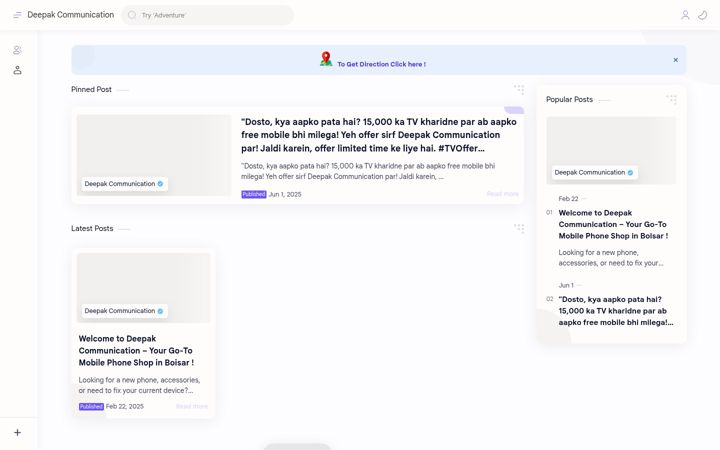Click the search magnifier icon
Image resolution: width=720 pixels, height=450 pixels.
pos(132,15)
